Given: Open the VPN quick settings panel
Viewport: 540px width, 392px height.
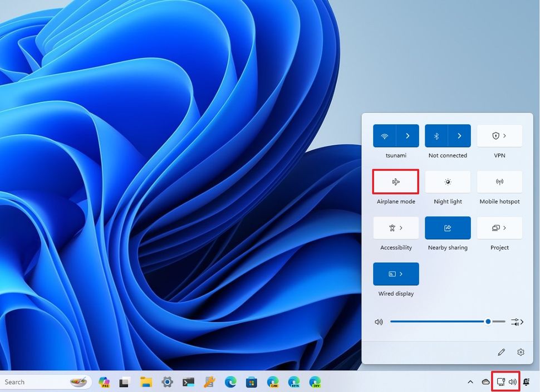Looking at the screenshot, I should click(499, 135).
